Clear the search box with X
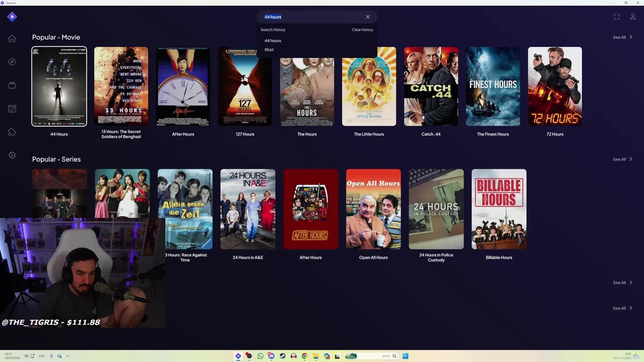The width and height of the screenshot is (644, 362). 368,17
